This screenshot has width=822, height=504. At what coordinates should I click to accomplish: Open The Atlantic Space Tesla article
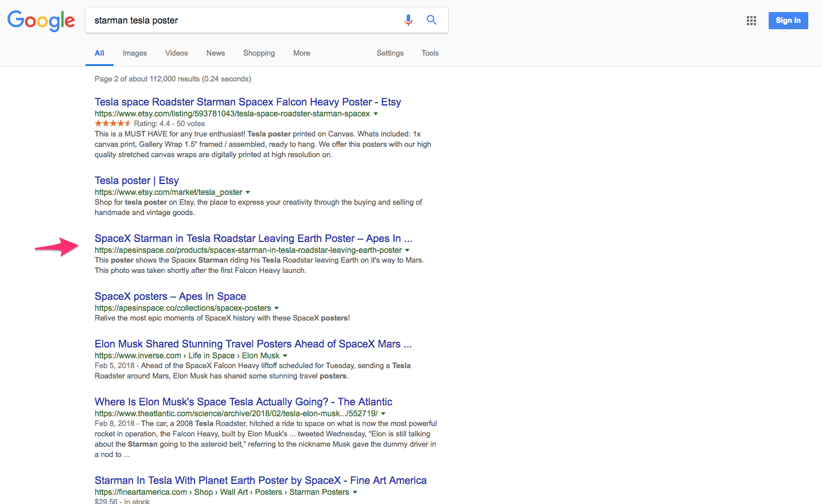[x=243, y=402]
